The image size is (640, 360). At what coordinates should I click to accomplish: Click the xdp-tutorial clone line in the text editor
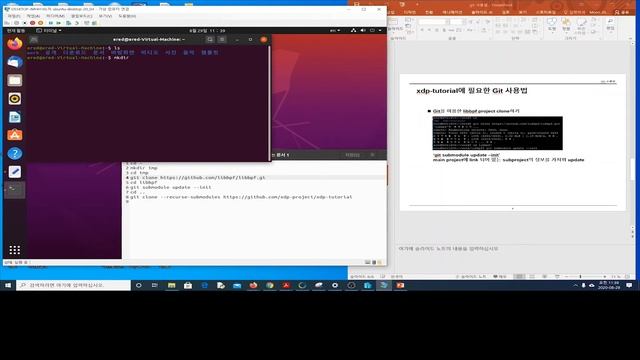[241, 197]
